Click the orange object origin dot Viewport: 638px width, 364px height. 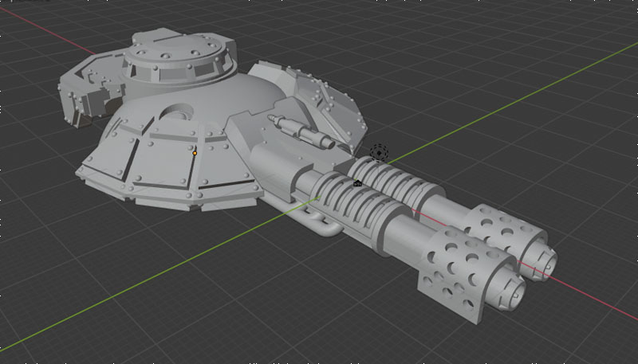click(195, 153)
